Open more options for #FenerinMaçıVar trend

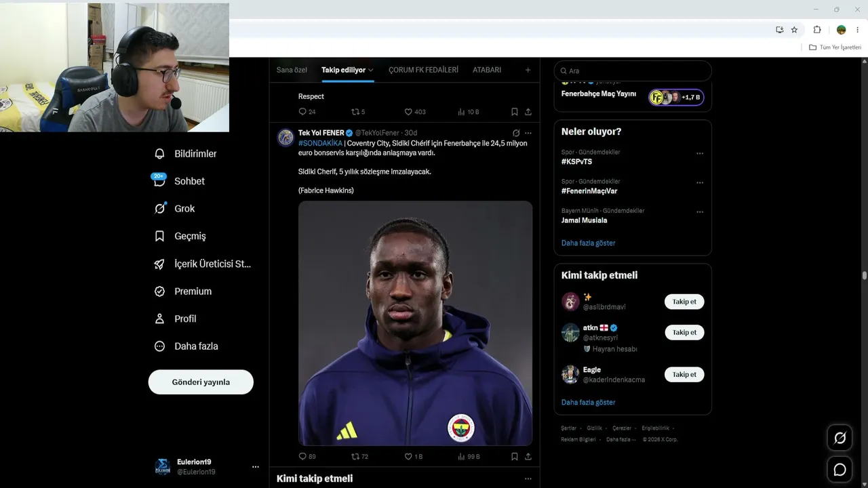tap(700, 182)
